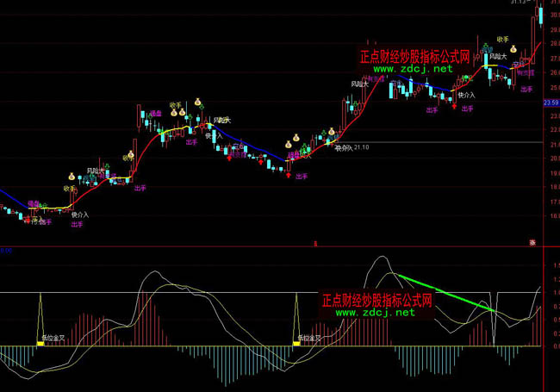Open the www.zdcj.net link in the upper chart

[413, 68]
